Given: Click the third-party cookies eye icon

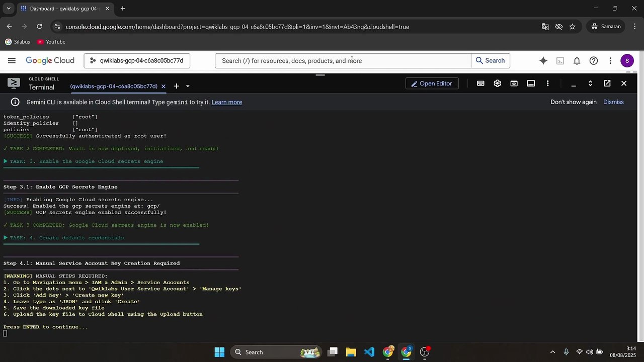Looking at the screenshot, I should coord(559,26).
